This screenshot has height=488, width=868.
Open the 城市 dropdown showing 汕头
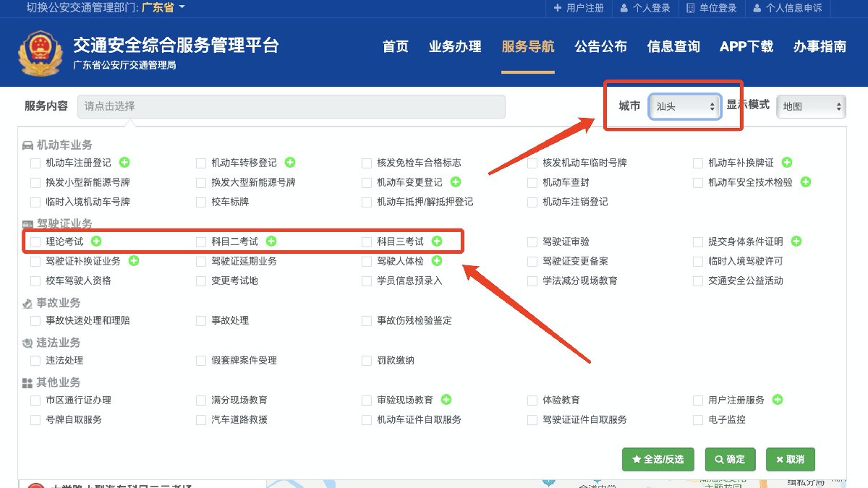684,106
